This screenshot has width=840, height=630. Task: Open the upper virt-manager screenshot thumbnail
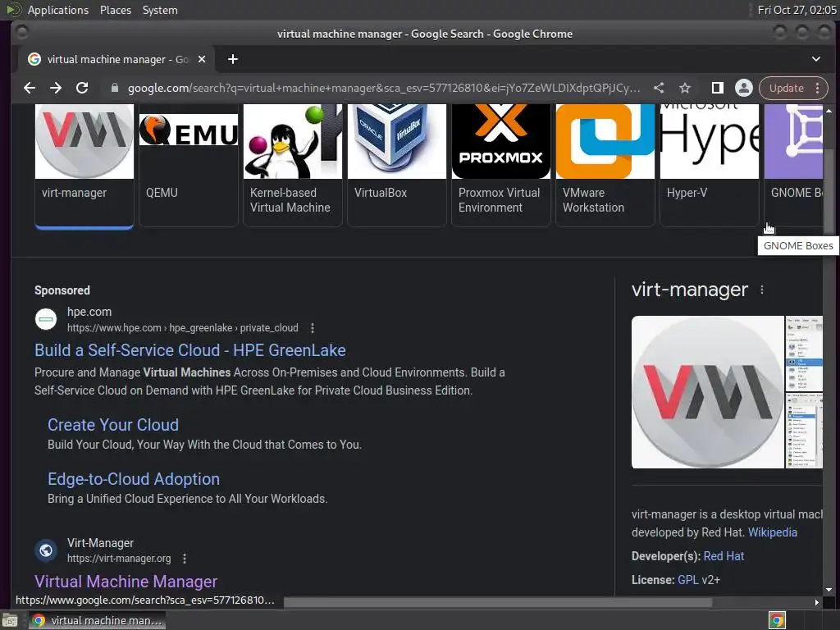(x=804, y=354)
